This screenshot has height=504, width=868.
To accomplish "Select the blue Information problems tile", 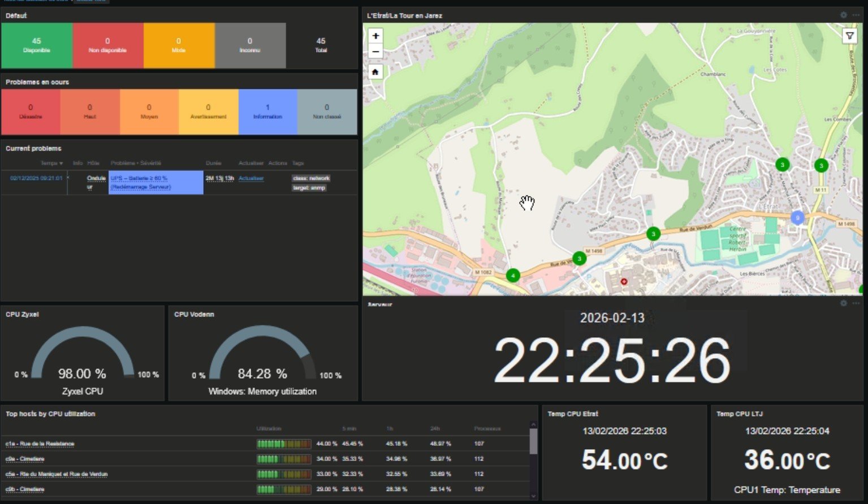I will 267,111.
